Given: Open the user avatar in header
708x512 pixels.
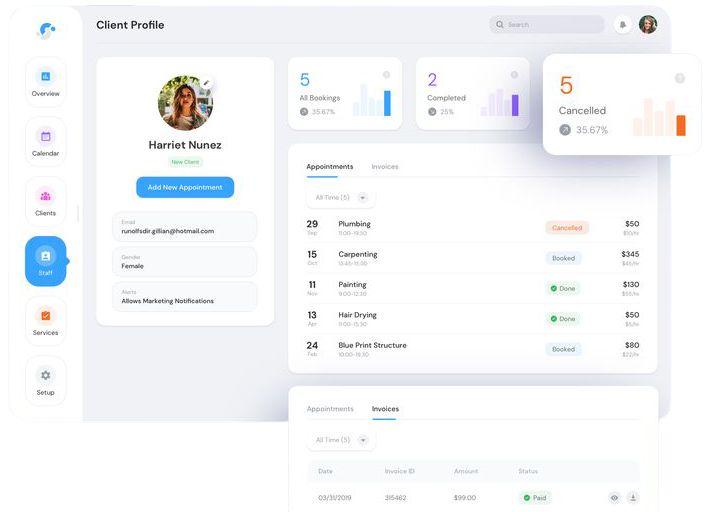Looking at the screenshot, I should pos(648,24).
